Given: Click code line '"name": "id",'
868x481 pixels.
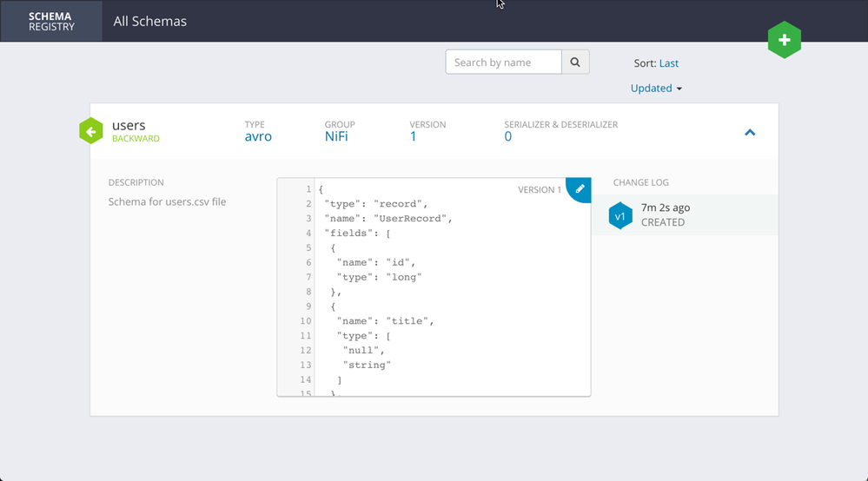Looking at the screenshot, I should 376,262.
